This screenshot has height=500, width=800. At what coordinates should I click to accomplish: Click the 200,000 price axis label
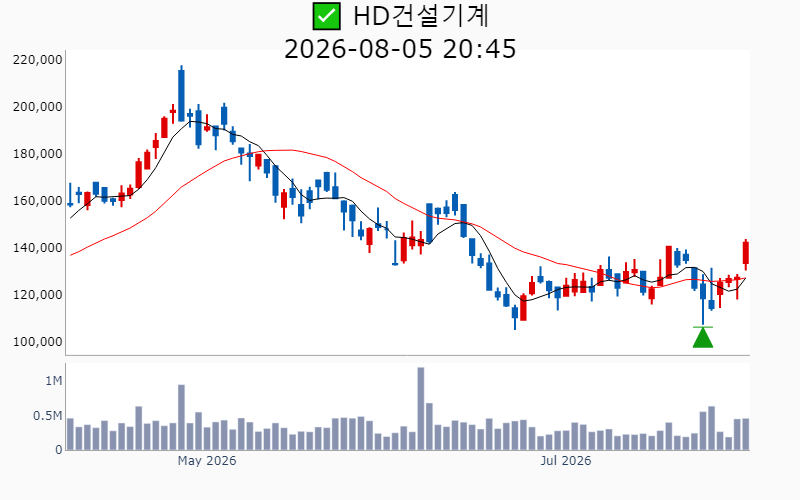pyautogui.click(x=37, y=107)
